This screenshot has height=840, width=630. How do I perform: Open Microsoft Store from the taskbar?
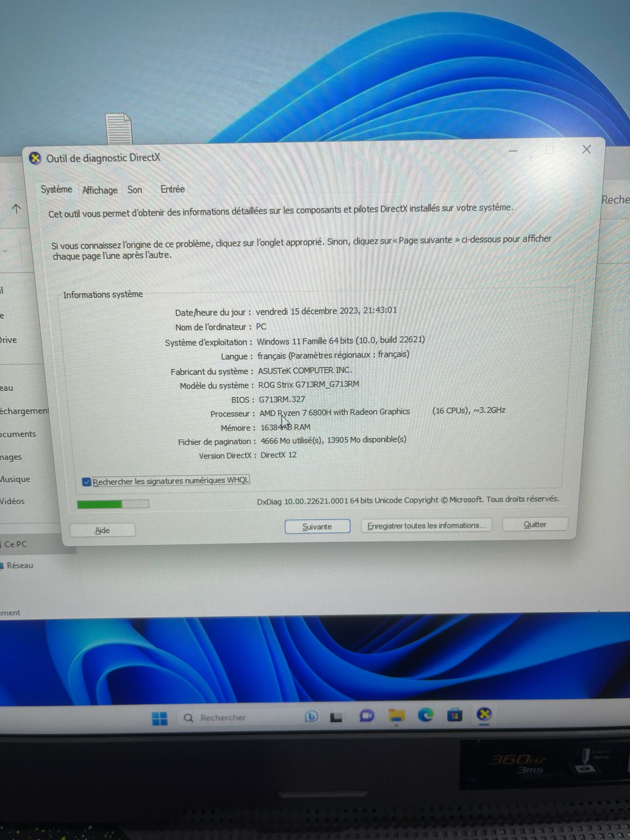point(454,715)
